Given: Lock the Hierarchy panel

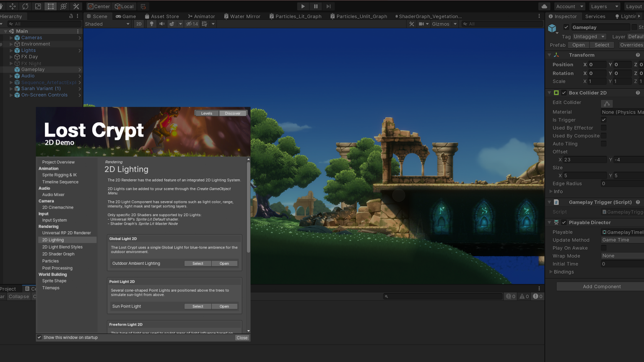Looking at the screenshot, I should (71, 16).
